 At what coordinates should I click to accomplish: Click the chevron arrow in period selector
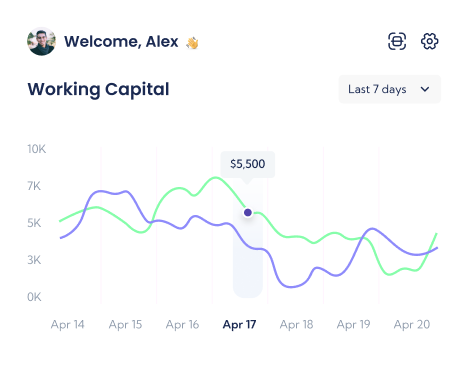click(425, 89)
